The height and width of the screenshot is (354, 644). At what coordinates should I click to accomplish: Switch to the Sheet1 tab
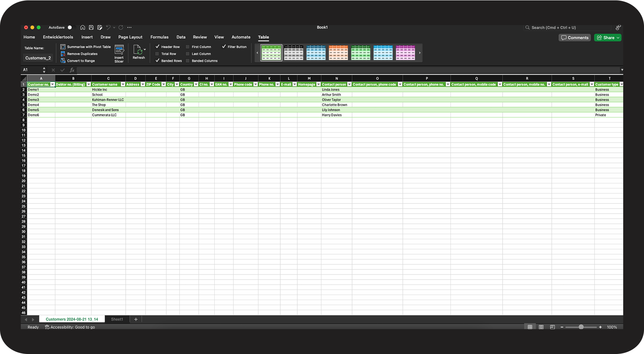coord(117,319)
